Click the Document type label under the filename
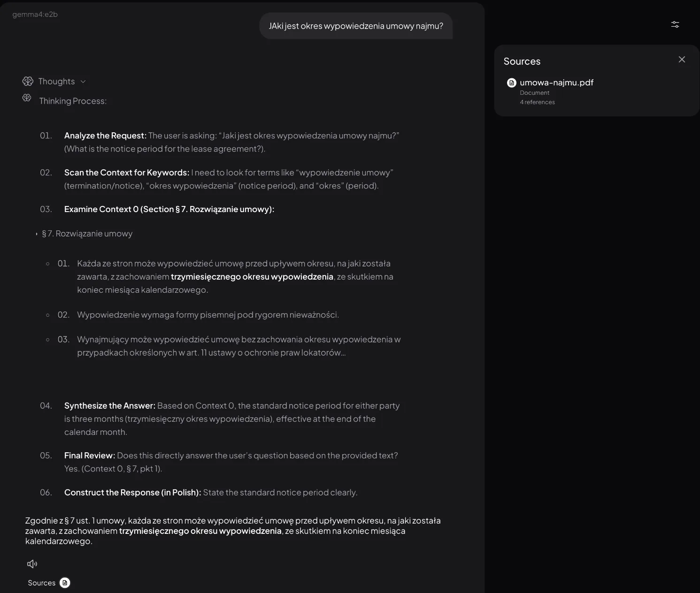The image size is (700, 593). [x=534, y=93]
